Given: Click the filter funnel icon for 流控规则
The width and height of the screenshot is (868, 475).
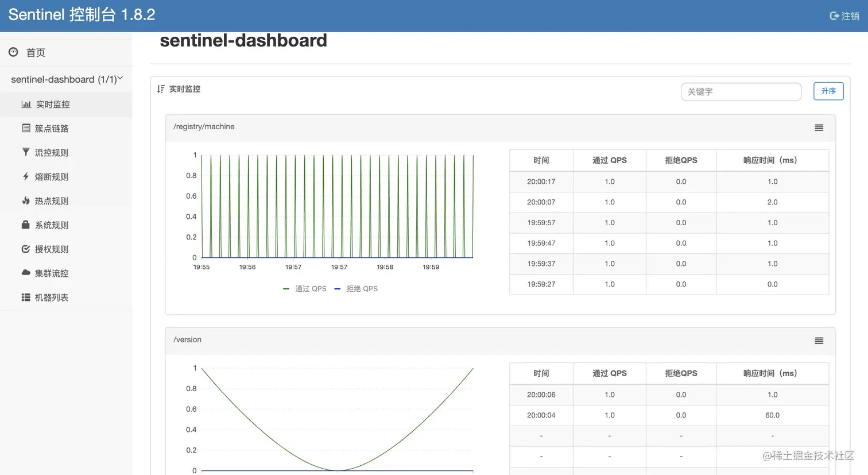Looking at the screenshot, I should tap(26, 152).
